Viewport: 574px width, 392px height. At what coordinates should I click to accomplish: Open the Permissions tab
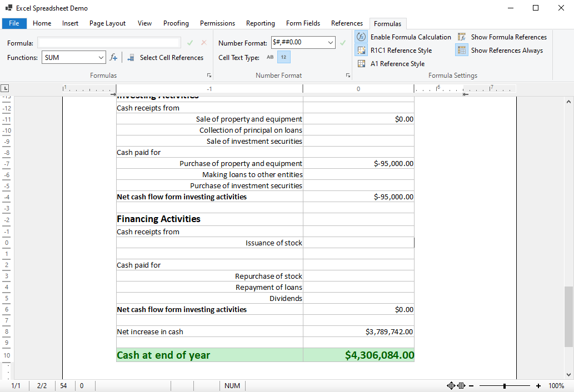(217, 23)
